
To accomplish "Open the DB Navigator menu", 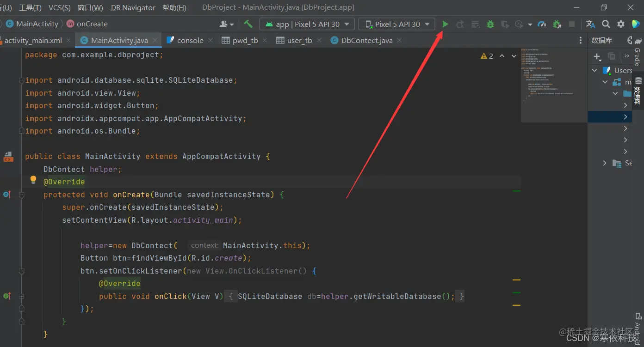I will tap(133, 8).
